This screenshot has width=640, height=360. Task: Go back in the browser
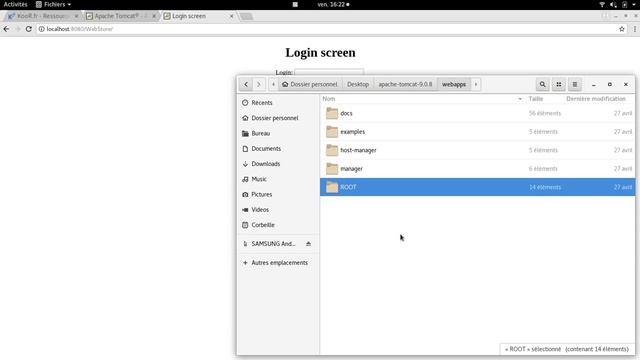[6, 29]
